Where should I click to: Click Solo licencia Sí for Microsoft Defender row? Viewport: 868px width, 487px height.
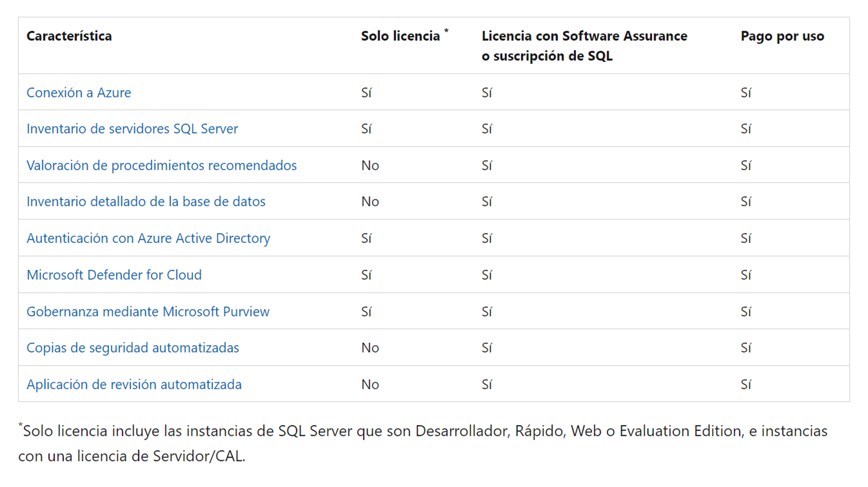[x=367, y=275]
